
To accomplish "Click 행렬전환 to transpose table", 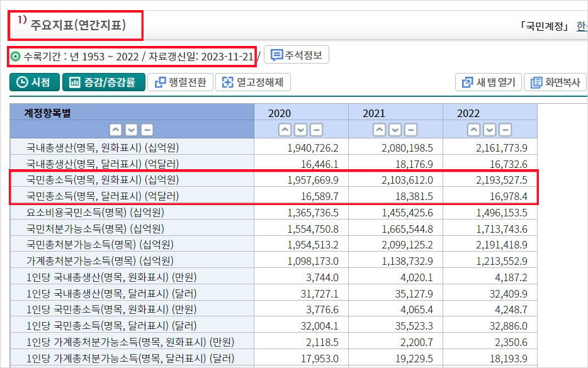I will pyautogui.click(x=181, y=82).
